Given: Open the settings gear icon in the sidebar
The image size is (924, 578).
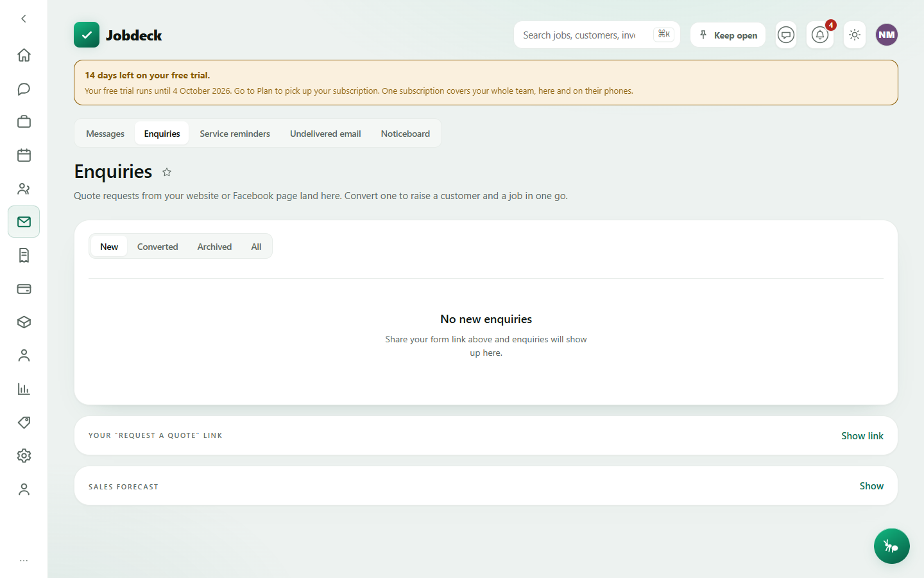Looking at the screenshot, I should click(x=24, y=456).
